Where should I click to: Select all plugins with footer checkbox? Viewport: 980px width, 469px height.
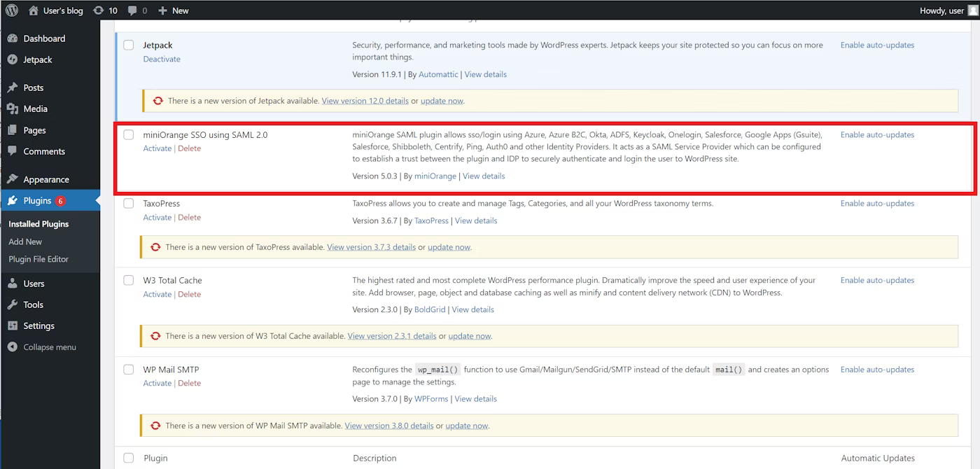click(x=129, y=458)
